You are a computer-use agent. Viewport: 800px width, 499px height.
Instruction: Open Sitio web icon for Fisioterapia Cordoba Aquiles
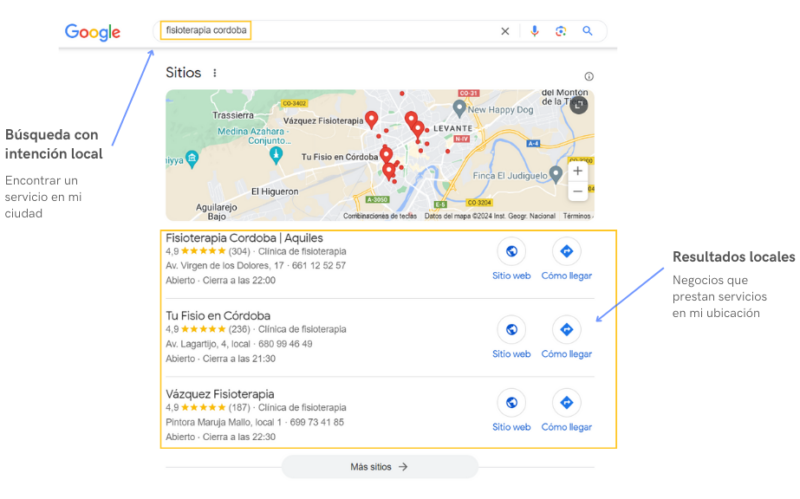pos(511,251)
